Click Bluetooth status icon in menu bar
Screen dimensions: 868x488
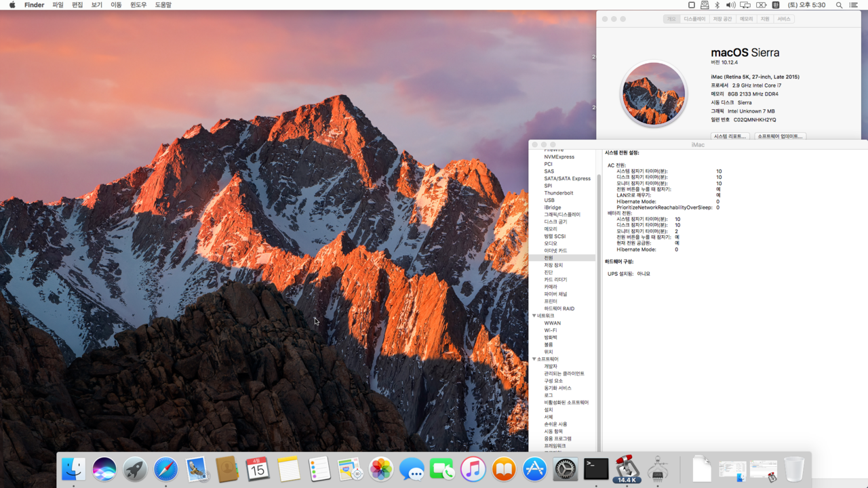(x=717, y=5)
